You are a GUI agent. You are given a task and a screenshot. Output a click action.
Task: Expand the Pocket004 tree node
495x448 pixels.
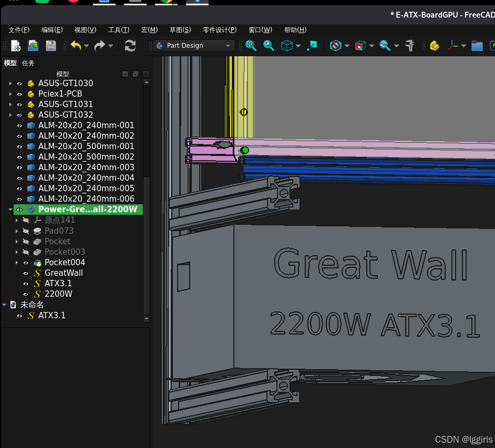[x=17, y=263]
